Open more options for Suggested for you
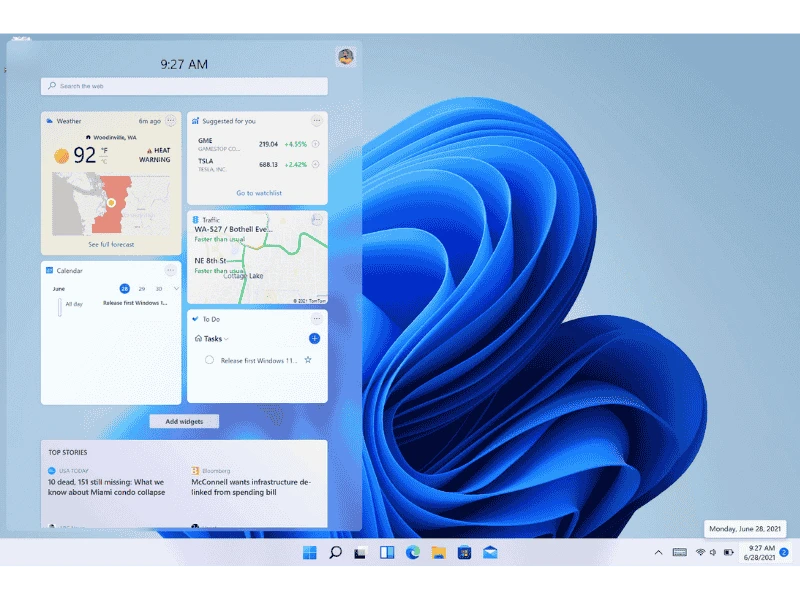The width and height of the screenshot is (800, 600). (317, 121)
